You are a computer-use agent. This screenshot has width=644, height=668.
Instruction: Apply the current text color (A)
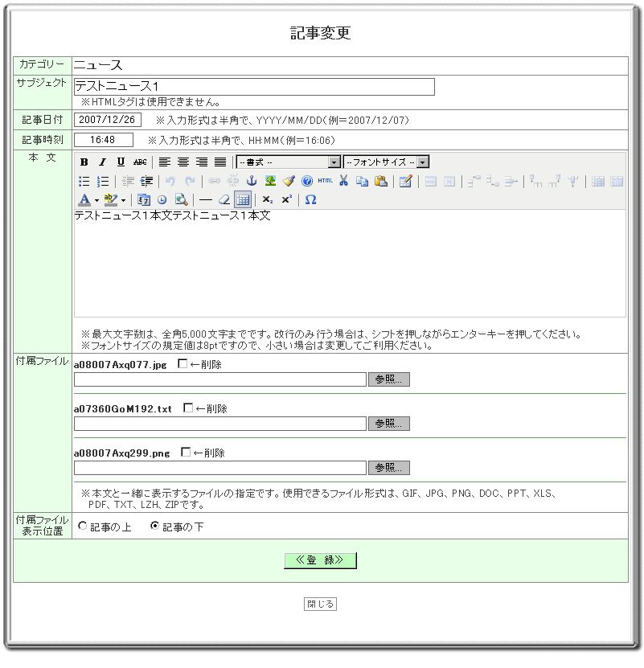84,199
